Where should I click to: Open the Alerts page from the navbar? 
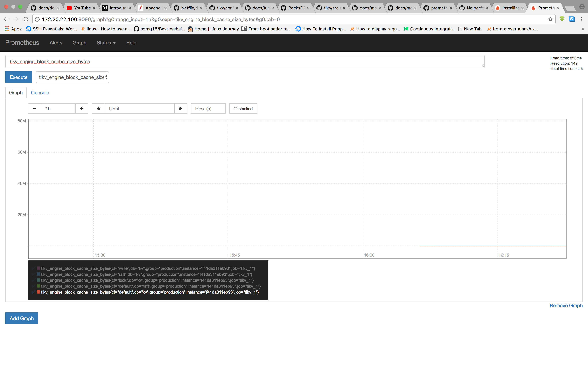point(56,43)
